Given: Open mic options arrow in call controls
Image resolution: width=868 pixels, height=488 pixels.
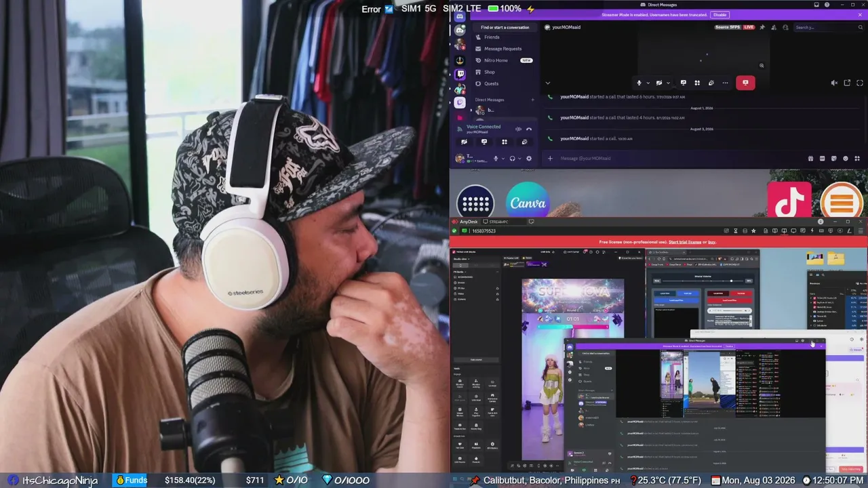Looking at the screenshot, I should click(x=648, y=83).
